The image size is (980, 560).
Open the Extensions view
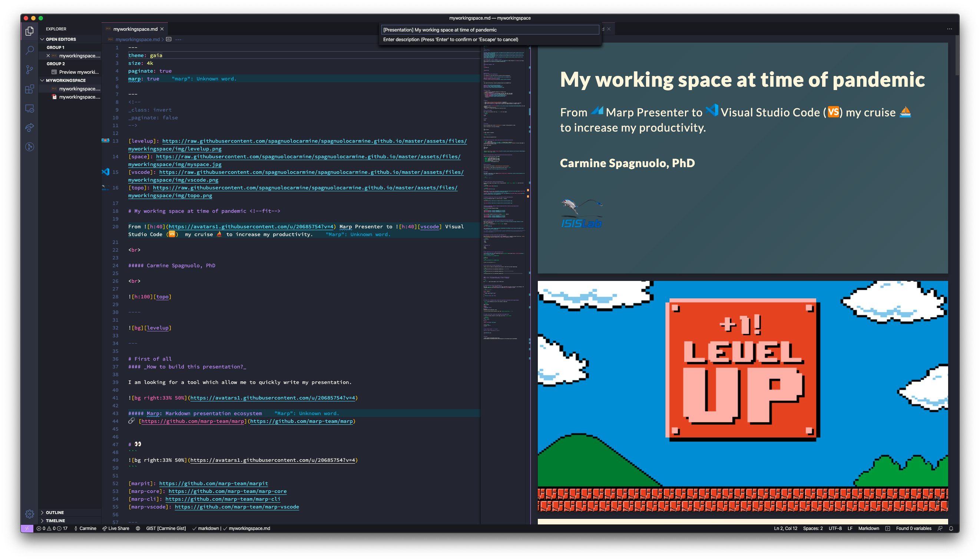coord(30,89)
